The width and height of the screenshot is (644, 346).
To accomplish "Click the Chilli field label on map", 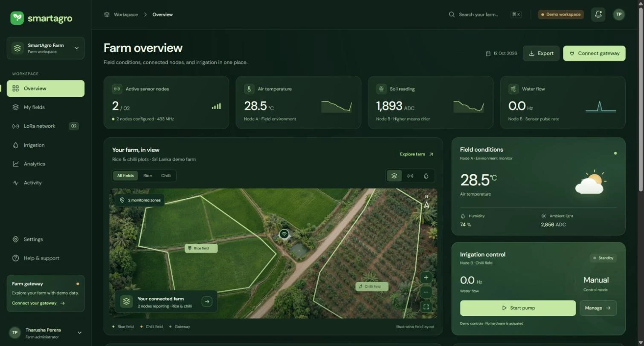I will (x=372, y=286).
